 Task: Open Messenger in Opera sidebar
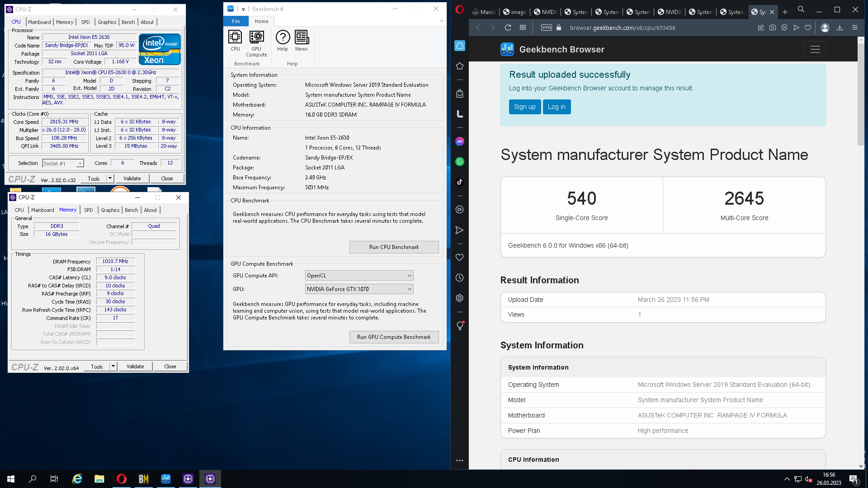tap(460, 141)
